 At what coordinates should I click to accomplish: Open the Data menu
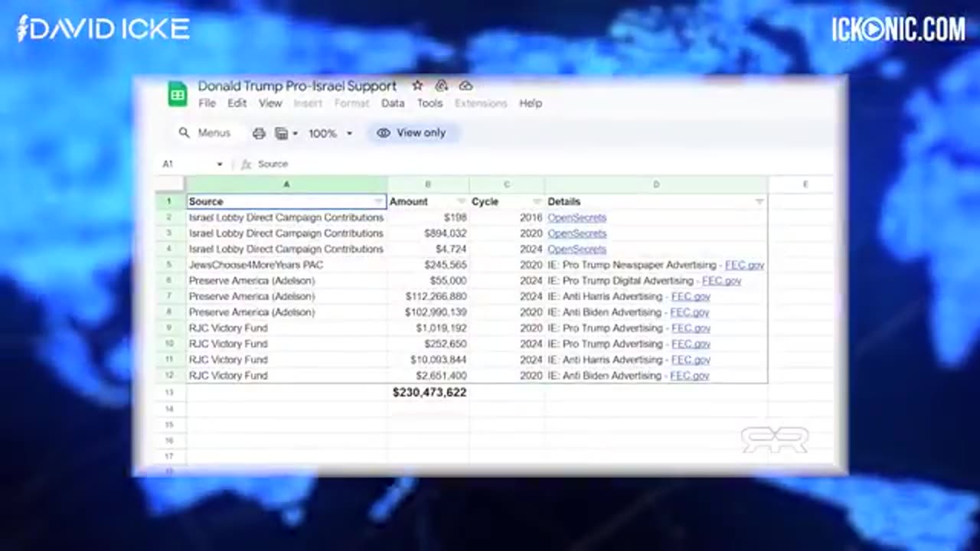[x=393, y=103]
